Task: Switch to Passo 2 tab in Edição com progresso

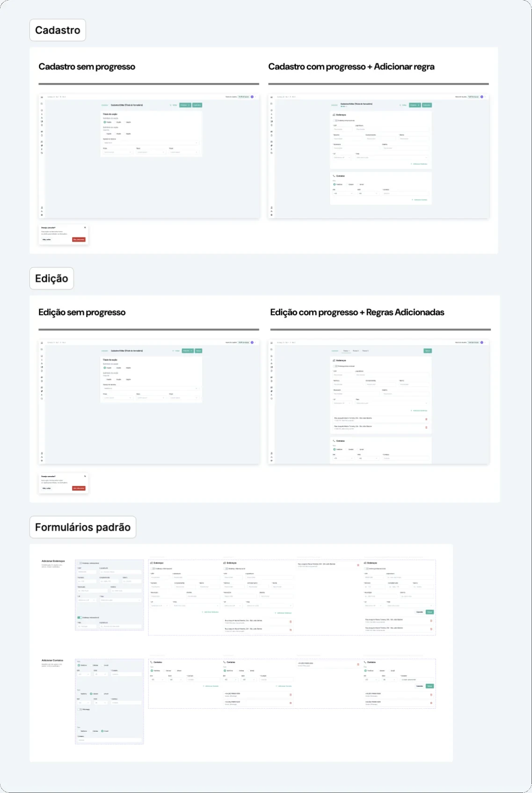Action: click(x=356, y=351)
